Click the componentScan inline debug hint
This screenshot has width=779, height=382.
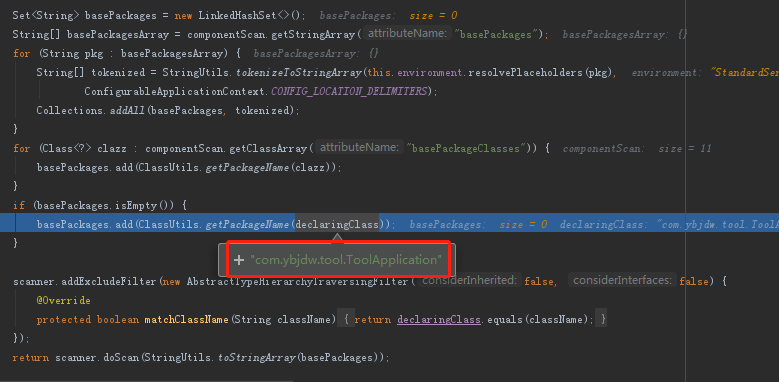[604, 149]
